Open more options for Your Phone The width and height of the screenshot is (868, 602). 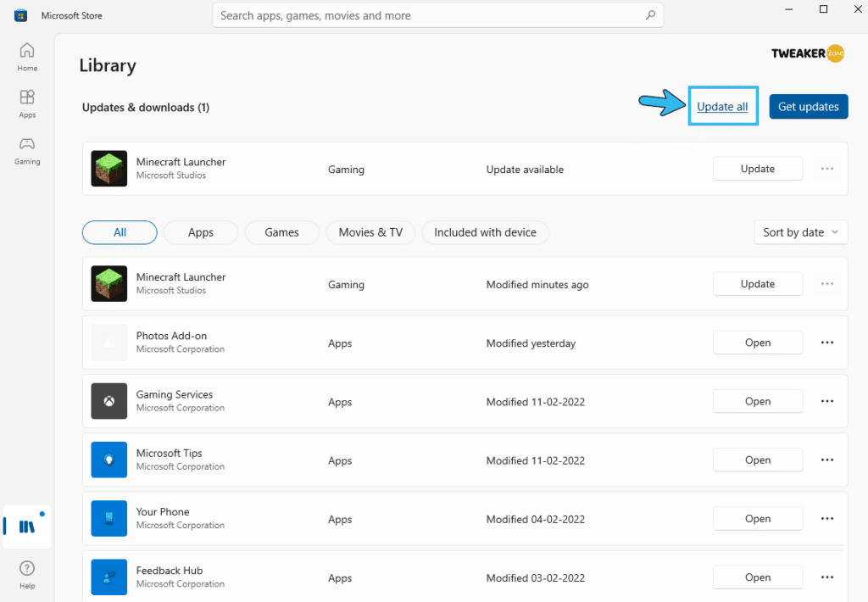click(x=827, y=519)
